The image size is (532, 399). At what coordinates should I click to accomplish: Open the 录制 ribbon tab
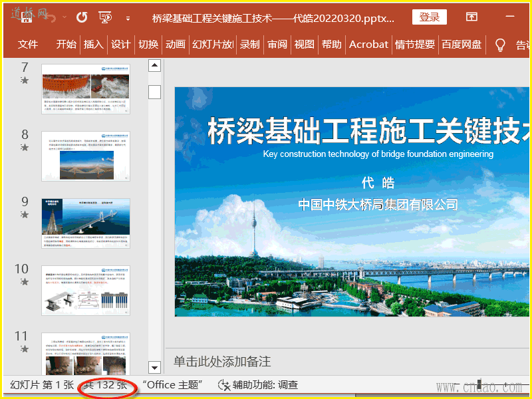pyautogui.click(x=250, y=44)
